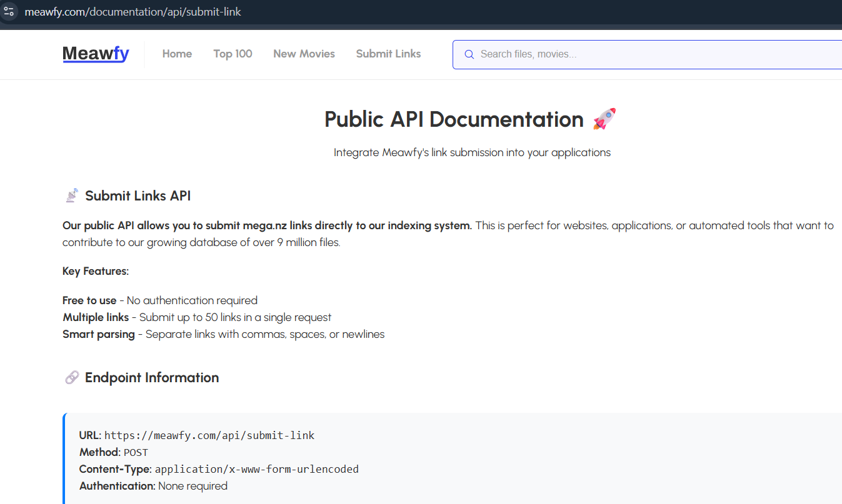Screen dimensions: 842x504
Task: Click the 'Authentication: None required' line
Action: pyautogui.click(x=153, y=486)
